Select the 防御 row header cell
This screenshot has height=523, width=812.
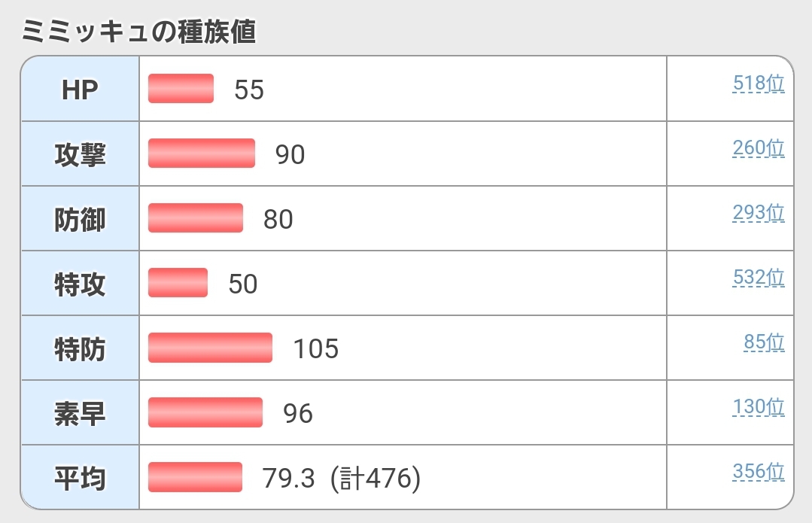tap(80, 219)
